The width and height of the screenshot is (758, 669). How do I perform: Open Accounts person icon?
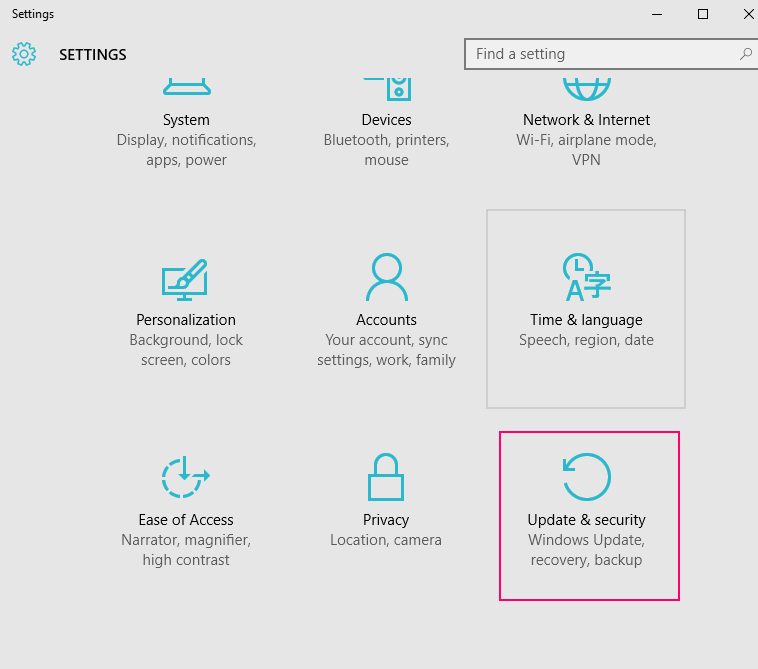[387, 277]
